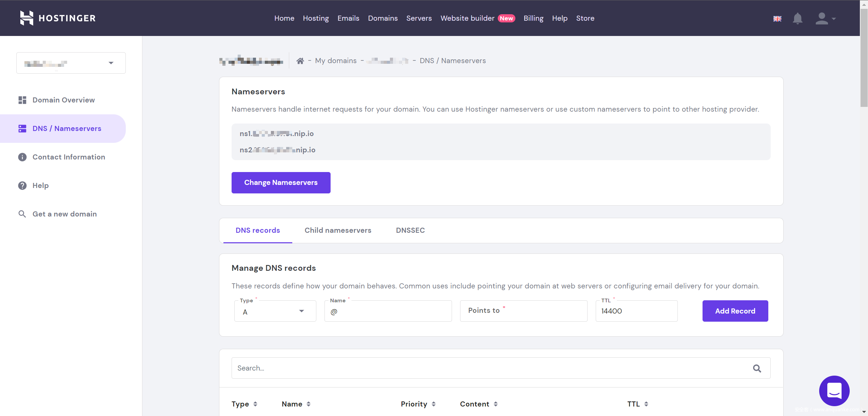Viewport: 868px width, 416px height.
Task: Click the Domain Overview dashboard icon
Action: click(22, 100)
